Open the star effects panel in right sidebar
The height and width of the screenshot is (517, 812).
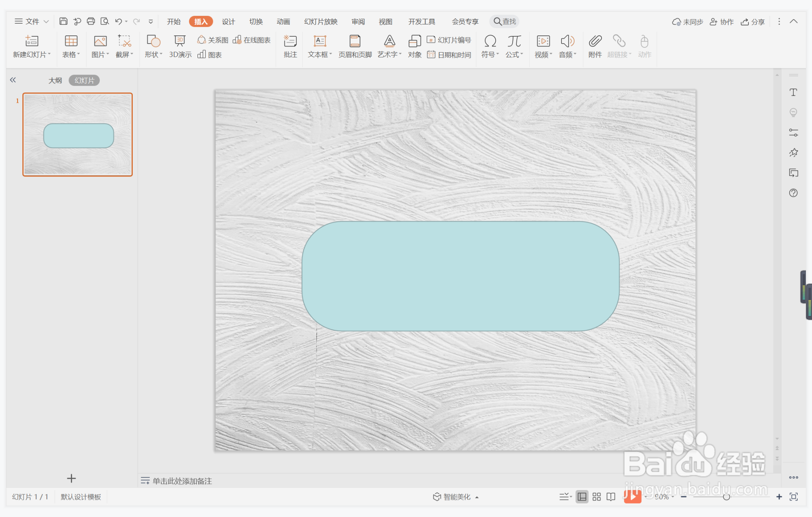(793, 153)
